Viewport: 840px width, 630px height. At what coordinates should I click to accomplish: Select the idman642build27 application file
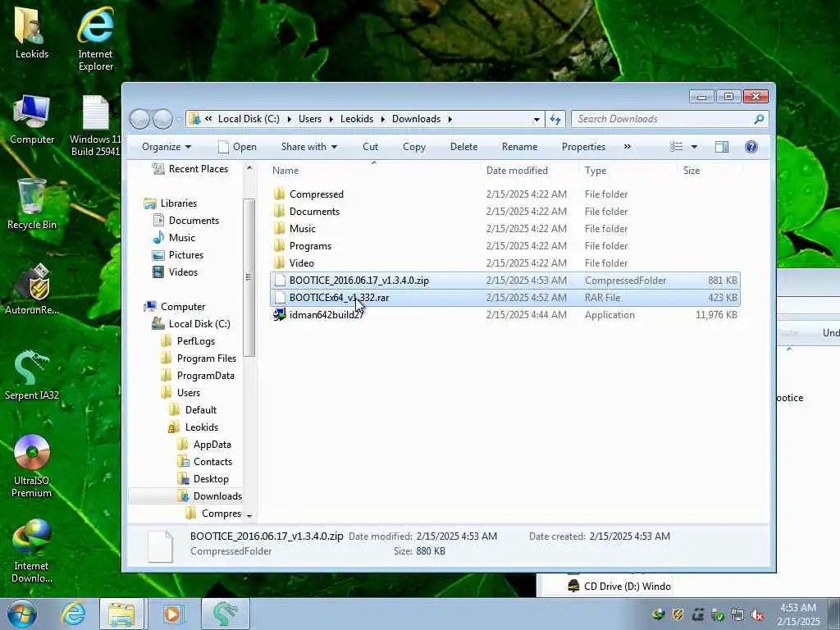click(505, 315)
